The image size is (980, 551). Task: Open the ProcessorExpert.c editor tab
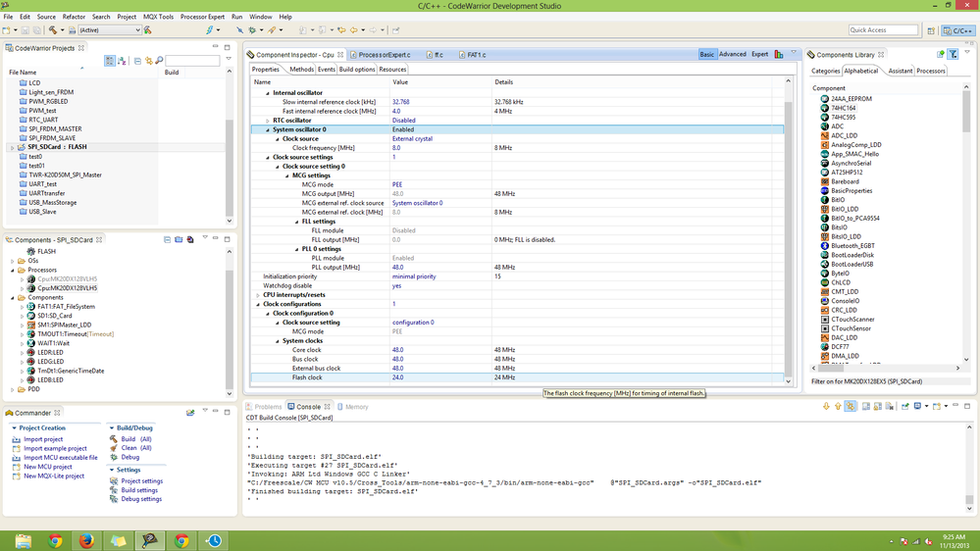point(384,55)
